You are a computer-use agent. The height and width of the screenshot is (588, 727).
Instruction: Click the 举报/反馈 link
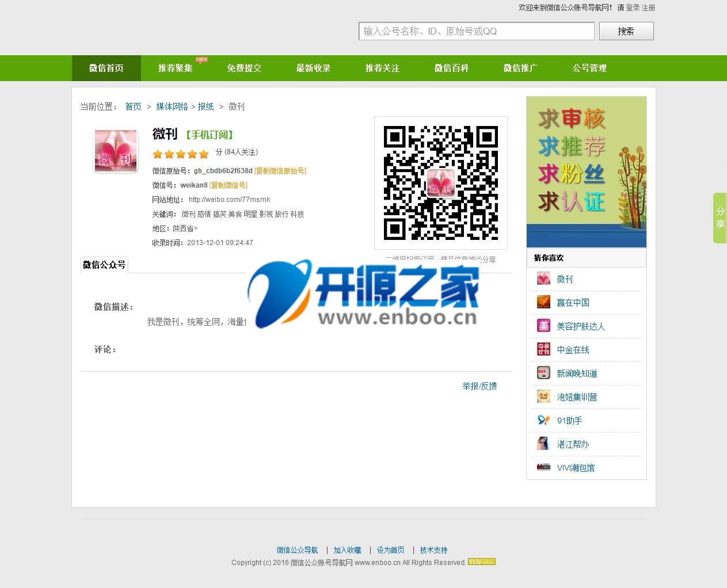point(479,386)
